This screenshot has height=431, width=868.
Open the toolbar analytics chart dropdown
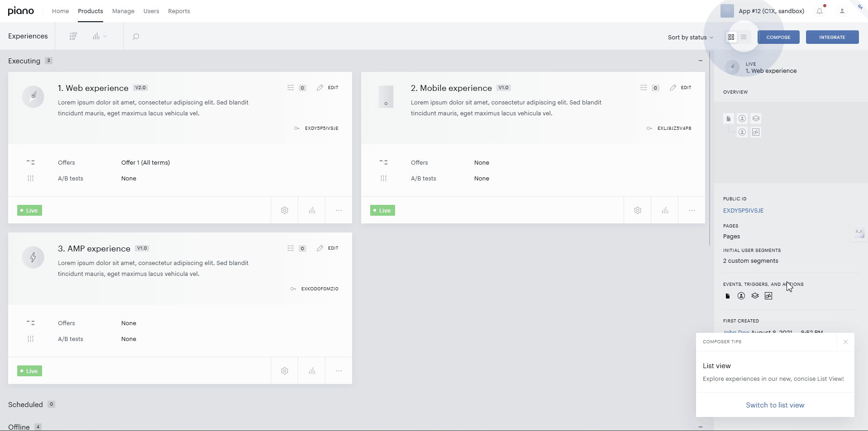pyautogui.click(x=100, y=36)
